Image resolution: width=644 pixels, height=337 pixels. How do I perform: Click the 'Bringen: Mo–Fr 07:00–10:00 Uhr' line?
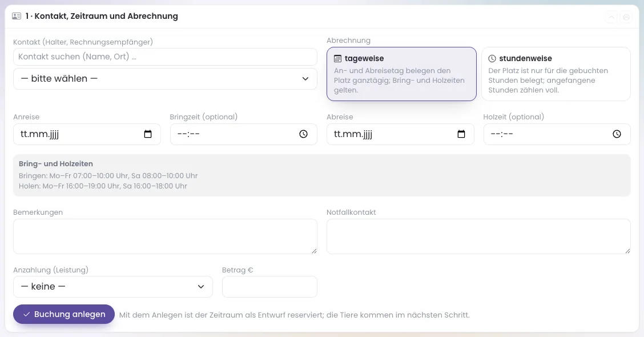108,176
